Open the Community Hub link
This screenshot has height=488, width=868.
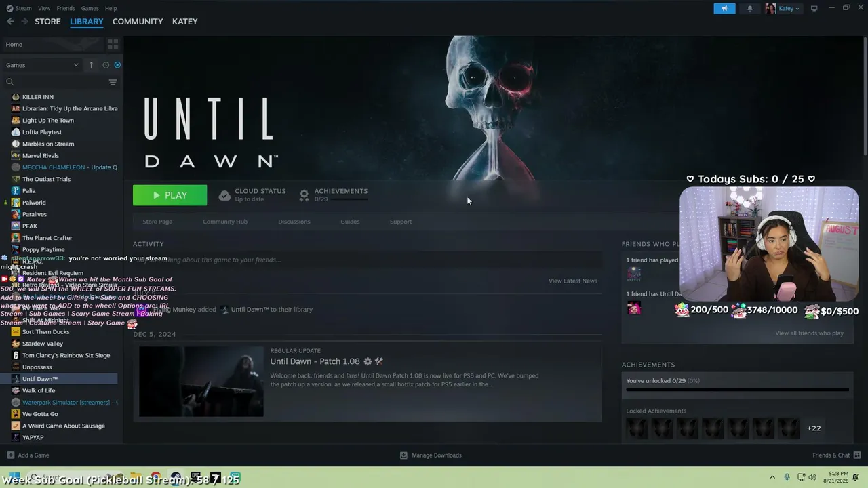[x=225, y=222]
